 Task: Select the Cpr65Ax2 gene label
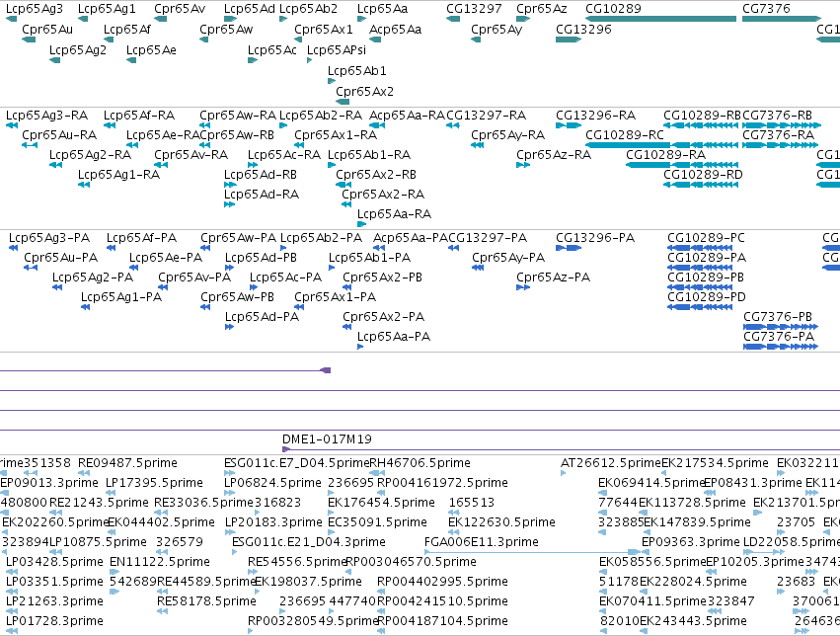click(x=365, y=92)
